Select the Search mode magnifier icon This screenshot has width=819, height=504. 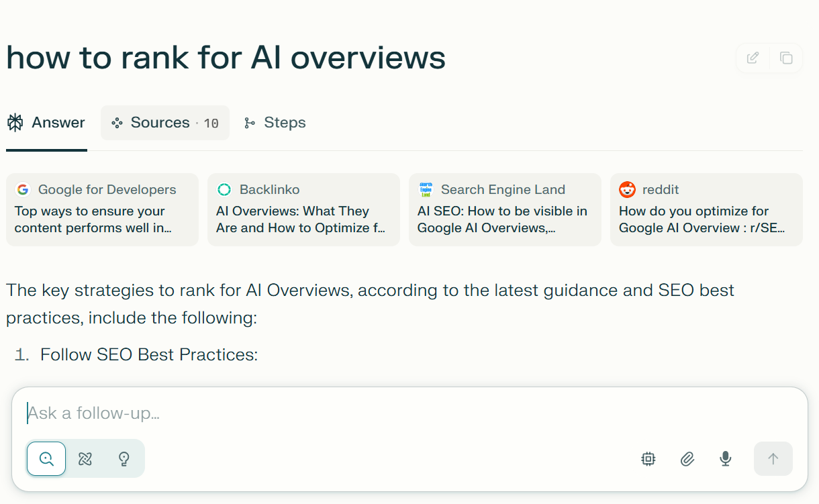46,459
